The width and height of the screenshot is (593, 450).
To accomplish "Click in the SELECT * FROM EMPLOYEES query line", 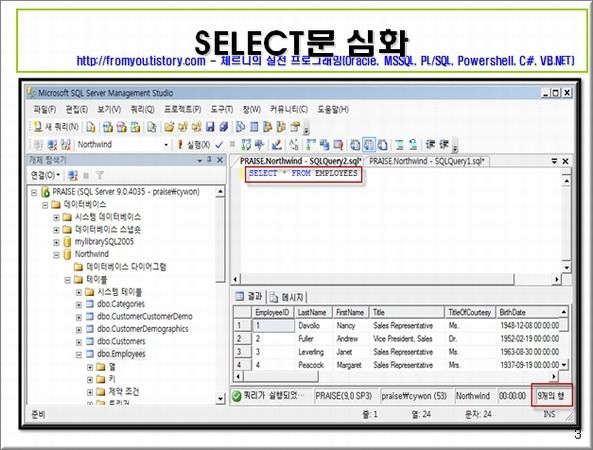I will coord(303,174).
